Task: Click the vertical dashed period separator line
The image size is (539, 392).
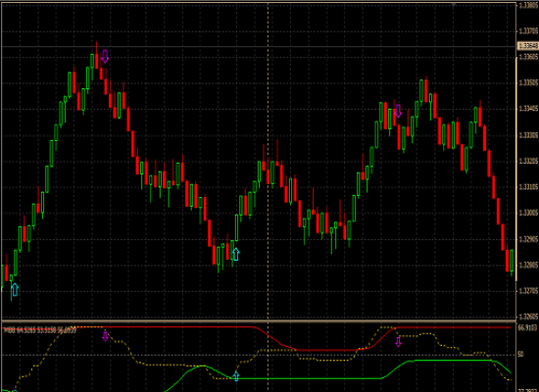Action: (x=269, y=162)
